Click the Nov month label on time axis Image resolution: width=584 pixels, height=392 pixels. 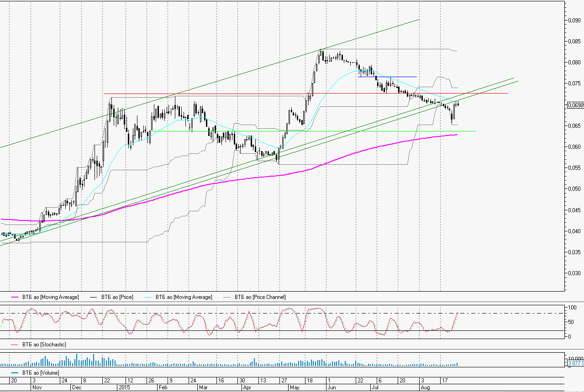(x=37, y=387)
